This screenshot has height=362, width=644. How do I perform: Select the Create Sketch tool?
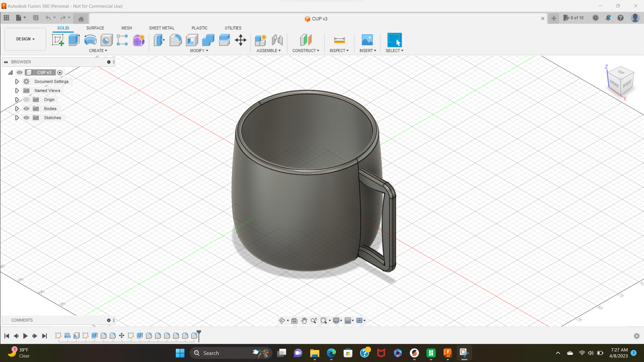point(58,40)
